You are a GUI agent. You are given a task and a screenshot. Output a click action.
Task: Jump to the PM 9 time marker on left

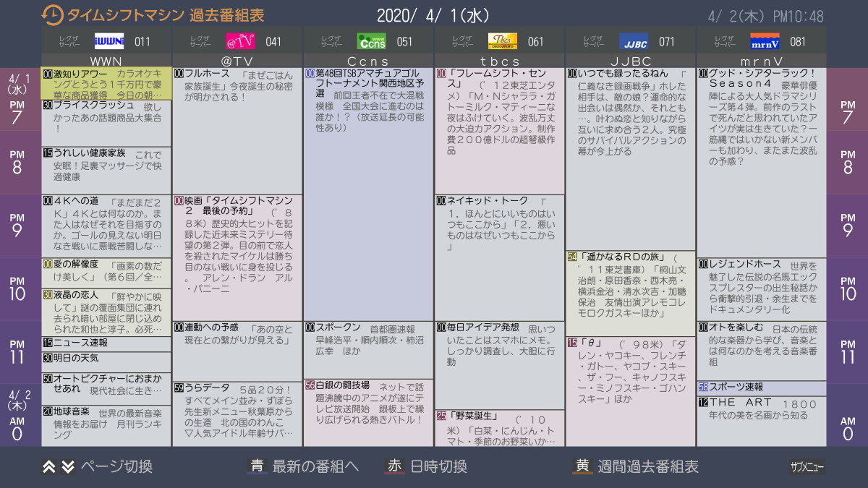coord(17,226)
